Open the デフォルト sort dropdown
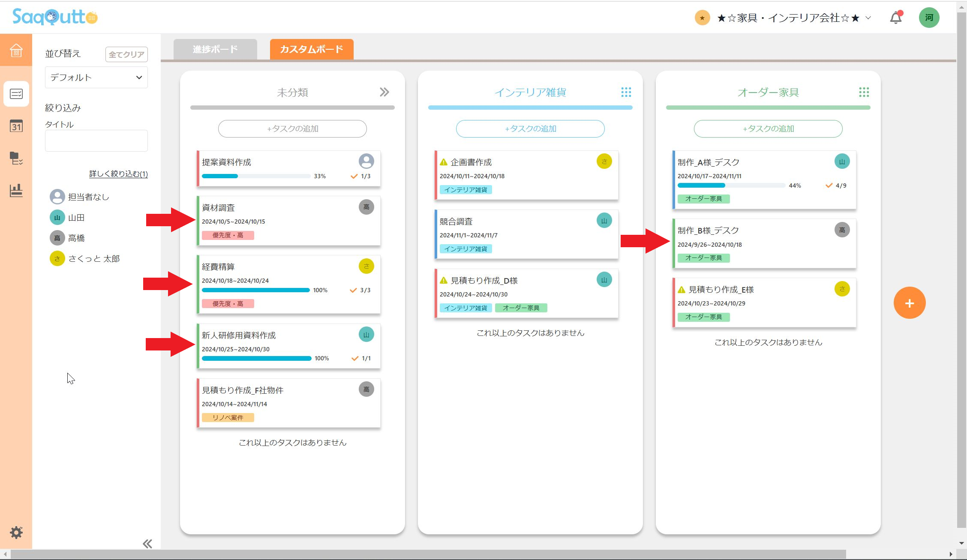This screenshot has height=560, width=967. [x=96, y=77]
